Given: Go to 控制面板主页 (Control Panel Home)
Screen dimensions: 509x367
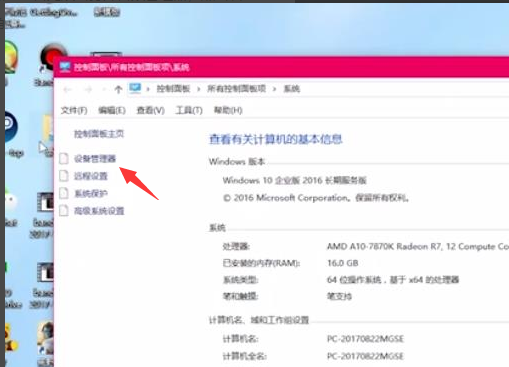Looking at the screenshot, I should coord(99,134).
